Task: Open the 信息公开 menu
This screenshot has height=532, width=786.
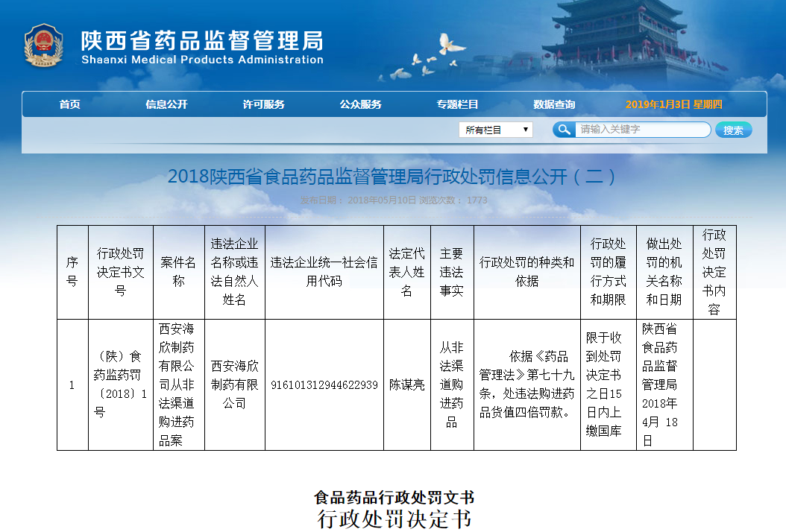Action: (x=166, y=104)
